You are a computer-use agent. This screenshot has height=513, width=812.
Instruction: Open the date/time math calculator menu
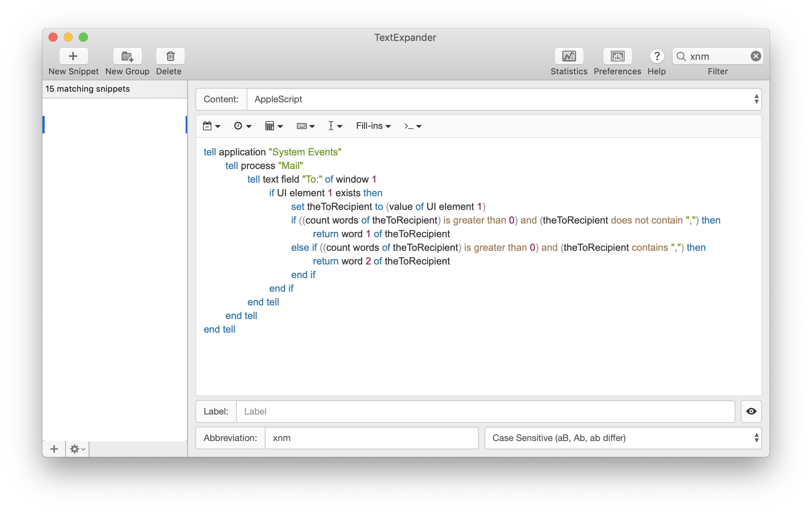(x=274, y=126)
